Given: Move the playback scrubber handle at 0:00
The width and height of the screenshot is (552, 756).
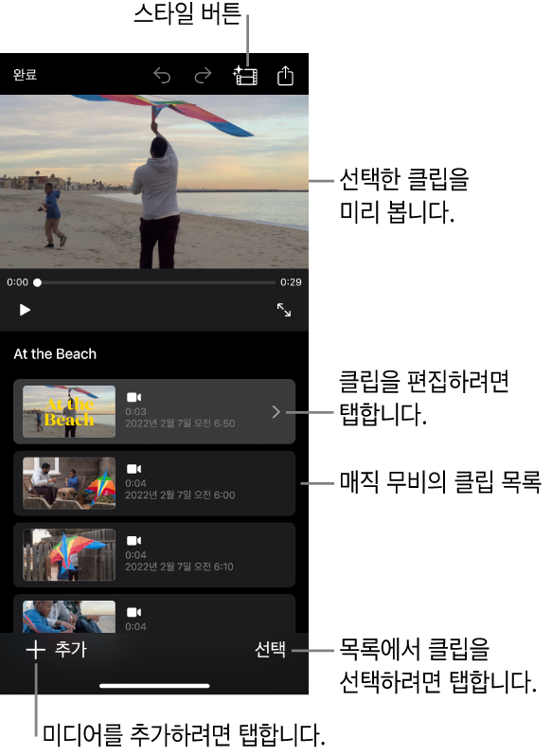Looking at the screenshot, I should pos(38,282).
